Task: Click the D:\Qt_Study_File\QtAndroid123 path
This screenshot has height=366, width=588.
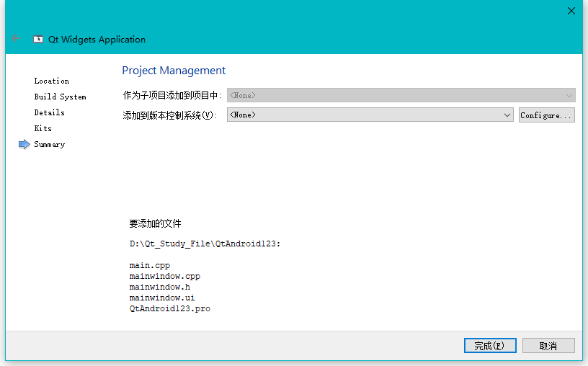Action: (x=205, y=244)
